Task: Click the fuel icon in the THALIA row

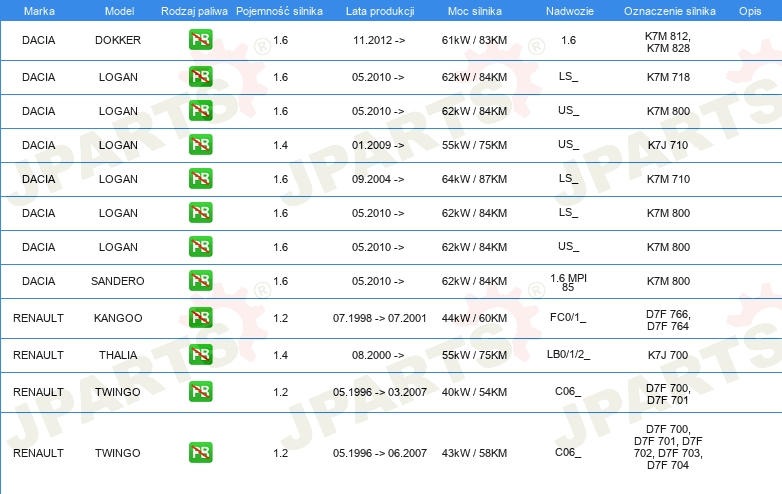Action: pos(200,354)
